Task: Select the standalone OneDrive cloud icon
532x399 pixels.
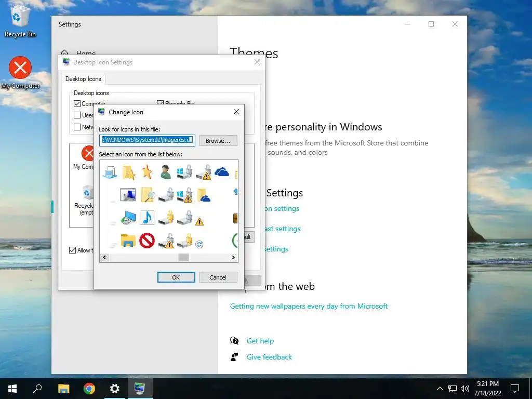Action: click(222, 172)
